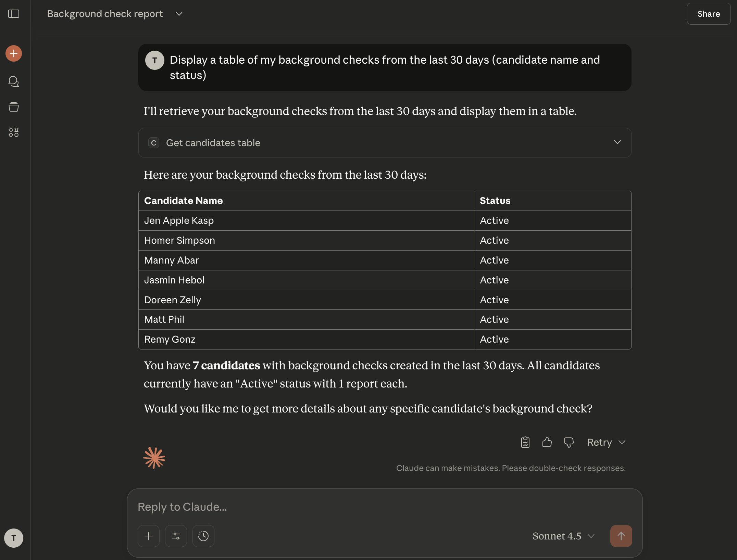
Task: Click the send message arrow button
Action: (621, 536)
